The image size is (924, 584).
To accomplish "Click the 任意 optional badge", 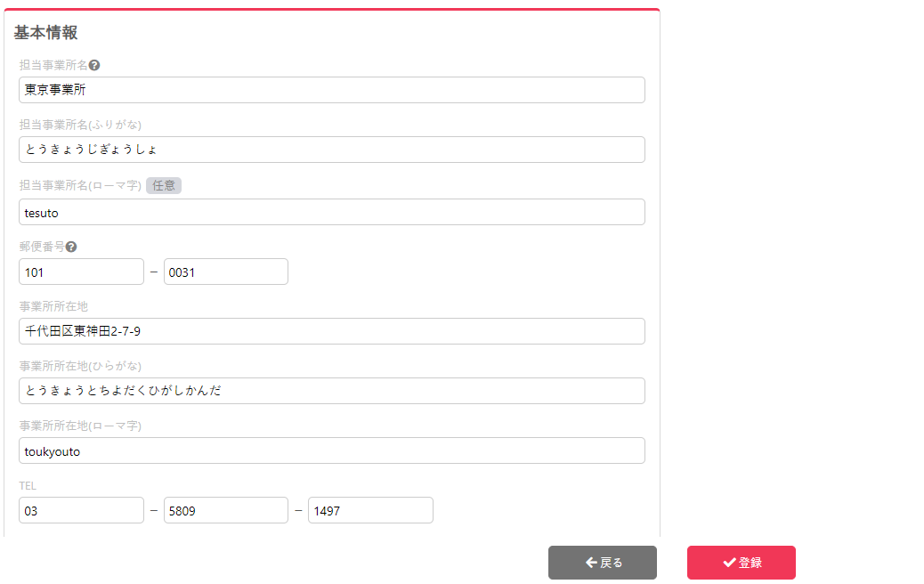I will [164, 185].
